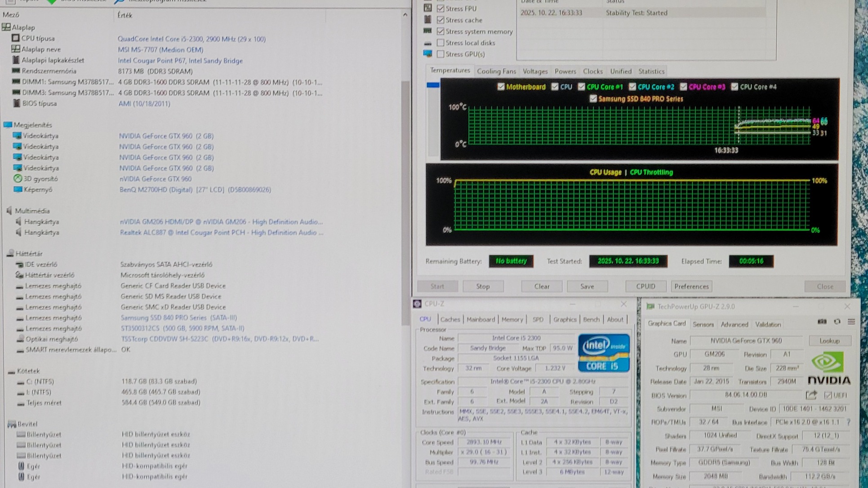Click the GPU-Z refresh icon
Image resolution: width=868 pixels, height=488 pixels.
pyautogui.click(x=837, y=322)
